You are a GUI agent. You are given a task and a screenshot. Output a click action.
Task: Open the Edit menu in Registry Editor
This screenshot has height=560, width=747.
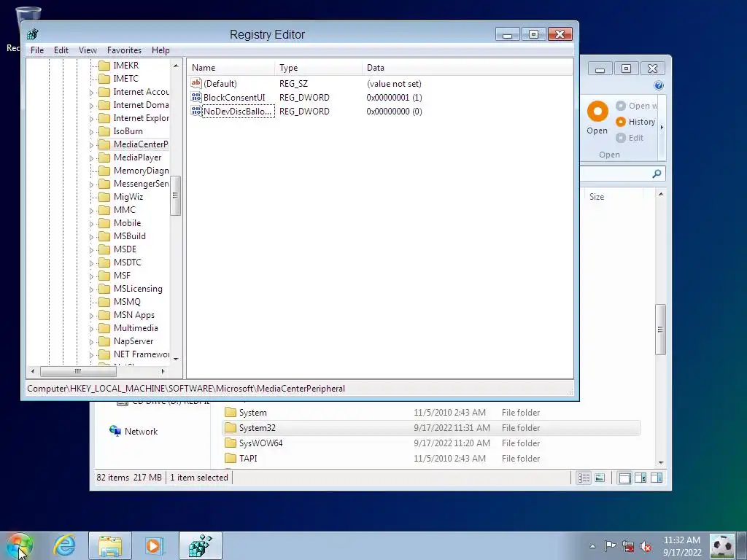pos(61,50)
